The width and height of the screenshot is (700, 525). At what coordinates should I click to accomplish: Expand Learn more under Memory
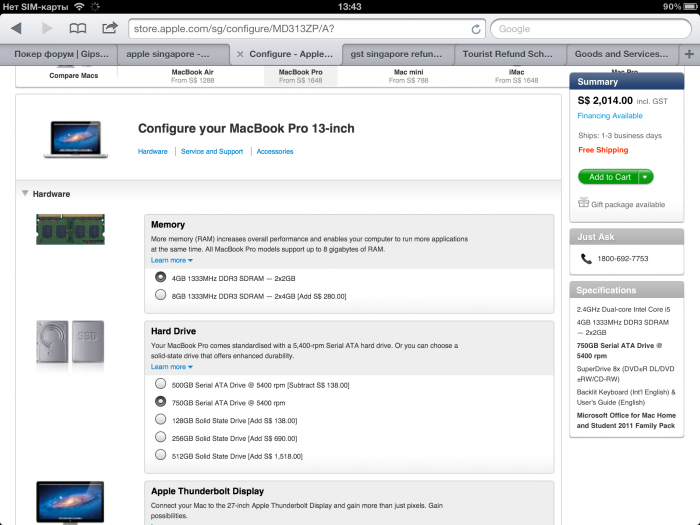pos(171,260)
